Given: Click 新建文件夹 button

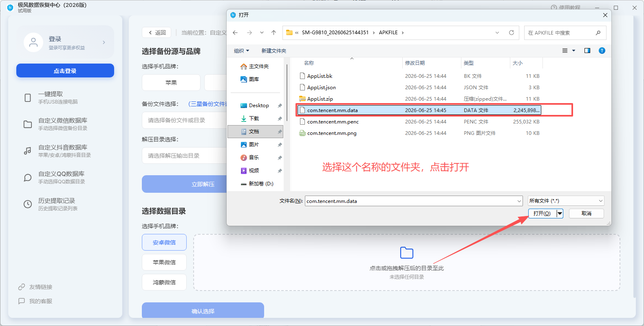Looking at the screenshot, I should 274,51.
